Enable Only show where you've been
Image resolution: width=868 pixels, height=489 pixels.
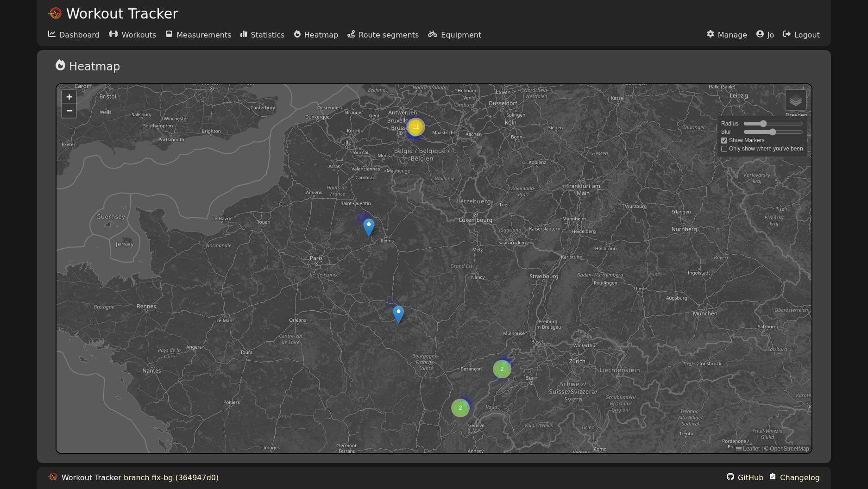point(724,149)
